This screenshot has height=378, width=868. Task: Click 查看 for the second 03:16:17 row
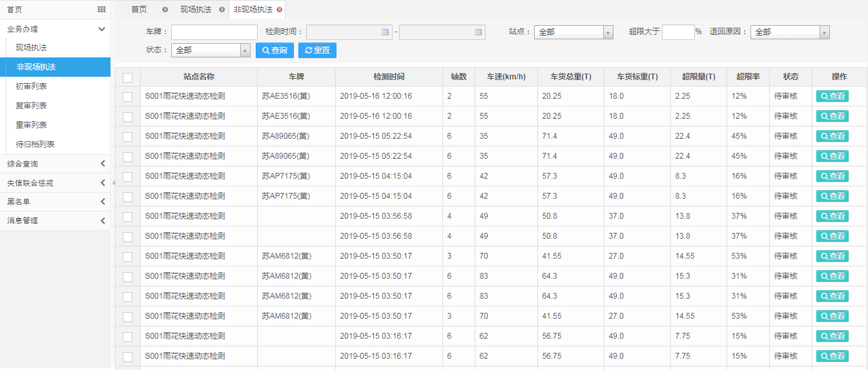(x=832, y=356)
